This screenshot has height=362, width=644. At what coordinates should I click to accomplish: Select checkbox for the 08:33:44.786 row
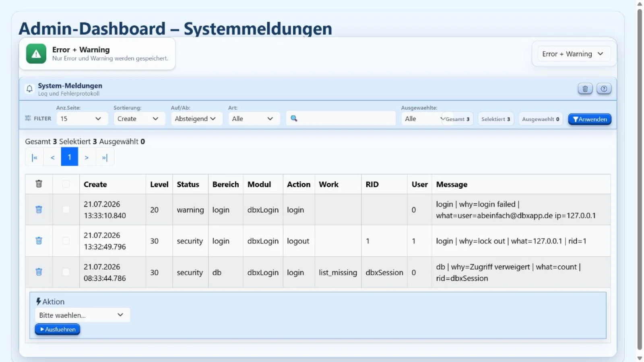pos(66,272)
